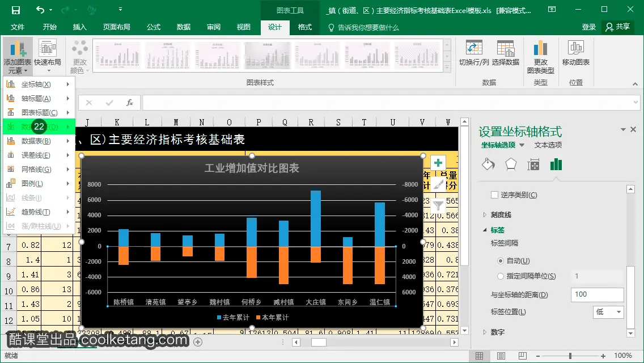
Task: Switch to the 插入 Insert tab
Action: [x=80, y=27]
